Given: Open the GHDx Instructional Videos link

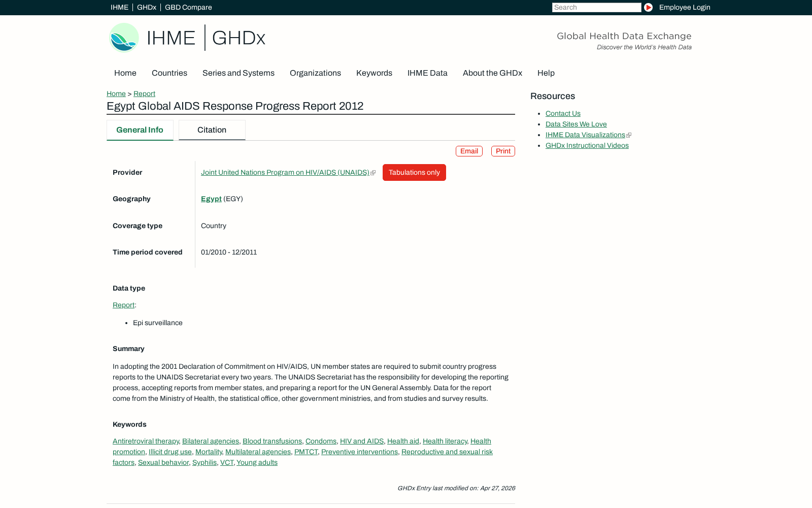Looking at the screenshot, I should (587, 145).
